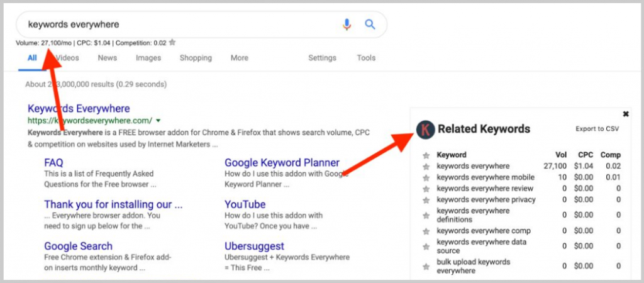The image size is (644, 283).
Task: Open search Settings
Action: pos(323,58)
